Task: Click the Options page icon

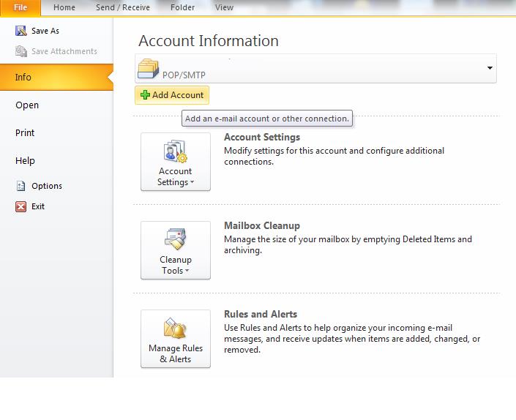Action: coord(20,186)
